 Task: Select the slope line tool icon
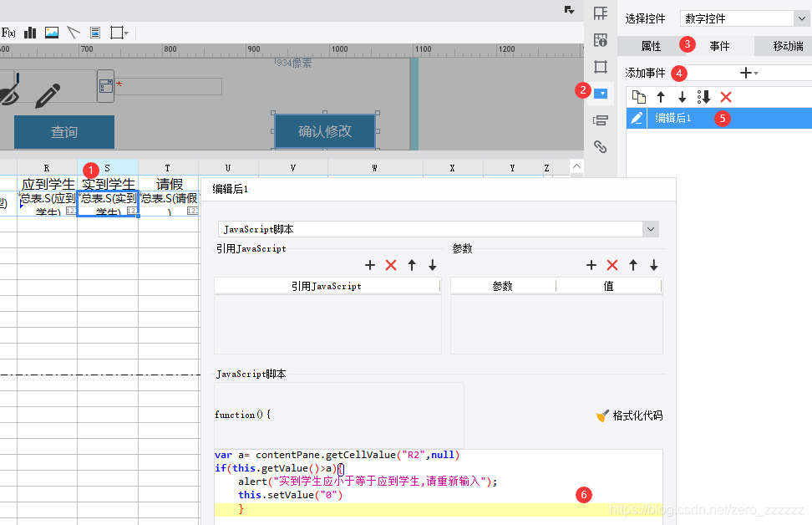tap(74, 33)
